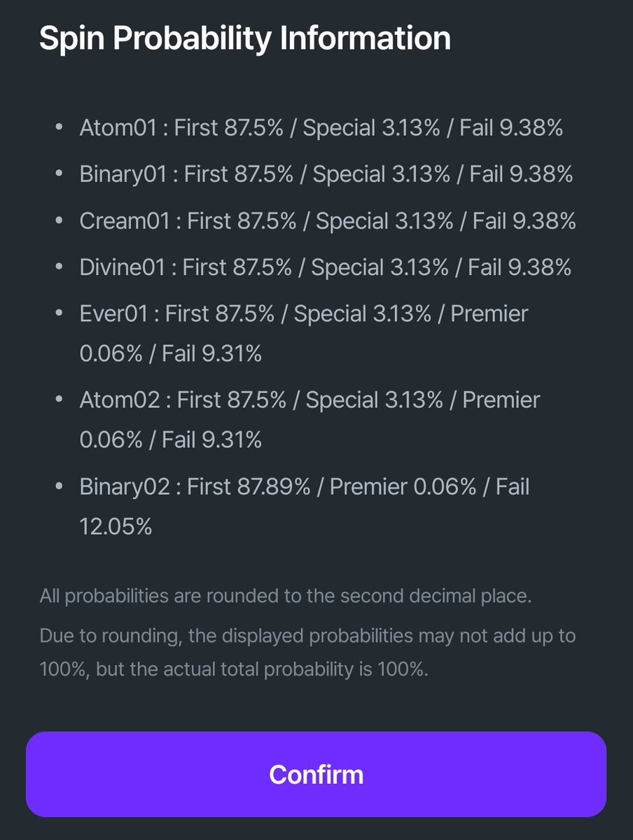This screenshot has height=840, width=633.
Task: Click the bullet point beside Divine01
Action: pos(60,267)
